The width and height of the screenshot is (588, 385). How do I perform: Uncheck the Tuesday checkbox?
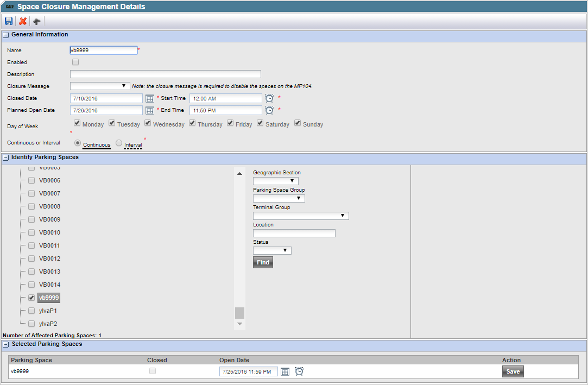(112, 123)
